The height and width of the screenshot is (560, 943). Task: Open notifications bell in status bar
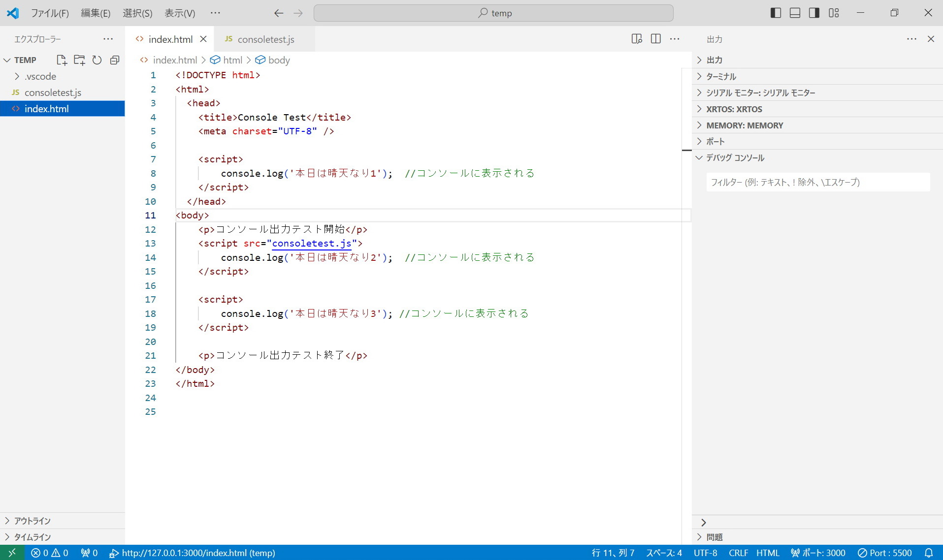(929, 553)
